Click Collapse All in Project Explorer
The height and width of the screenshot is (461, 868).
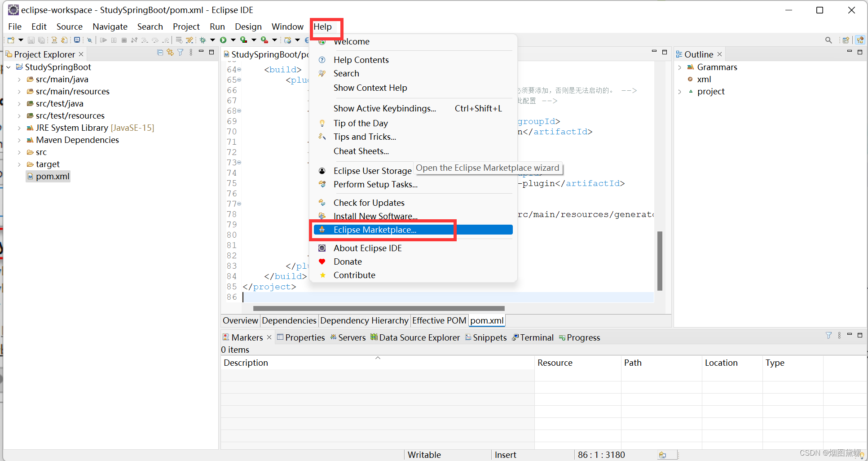coord(160,53)
